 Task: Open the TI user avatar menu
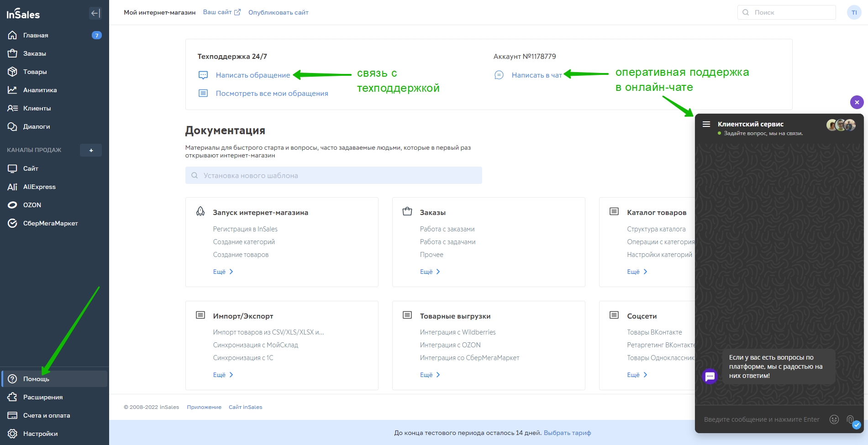(854, 12)
